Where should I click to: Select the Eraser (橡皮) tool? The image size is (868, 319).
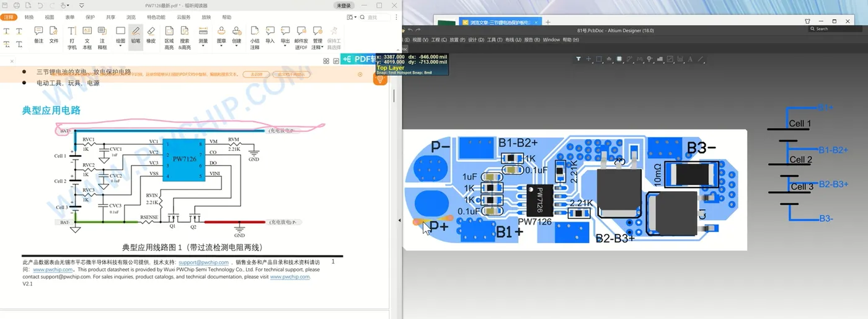tap(151, 36)
